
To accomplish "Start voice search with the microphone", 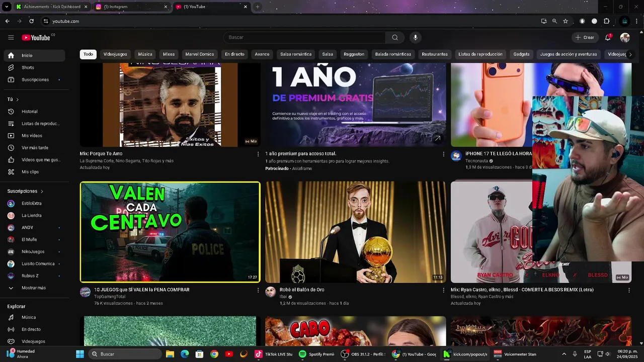I will click(x=415, y=37).
